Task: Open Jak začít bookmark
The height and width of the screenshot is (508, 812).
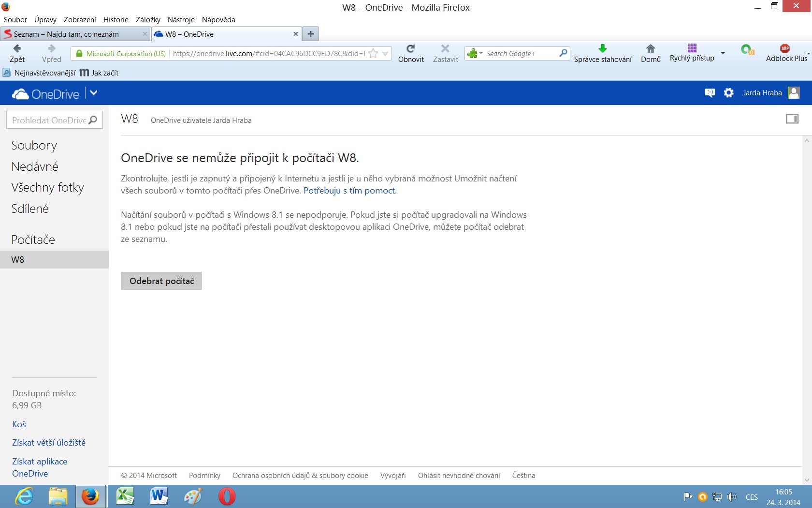Action: tap(99, 73)
